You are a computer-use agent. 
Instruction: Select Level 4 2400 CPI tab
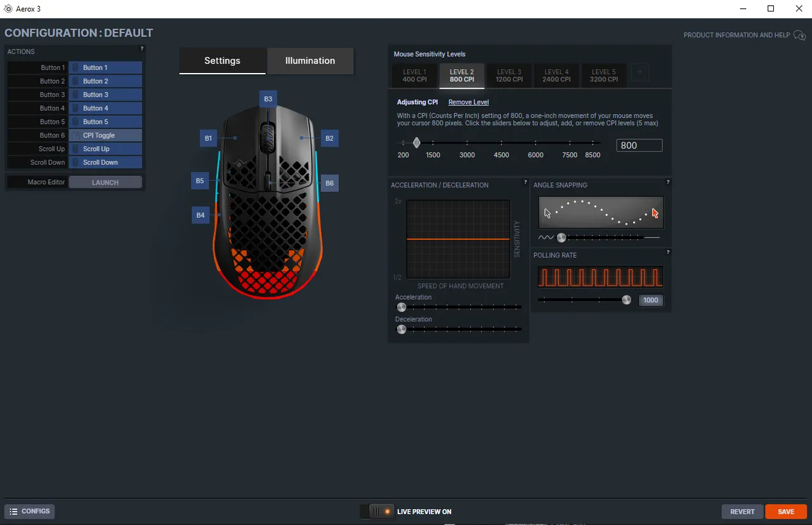pyautogui.click(x=556, y=76)
